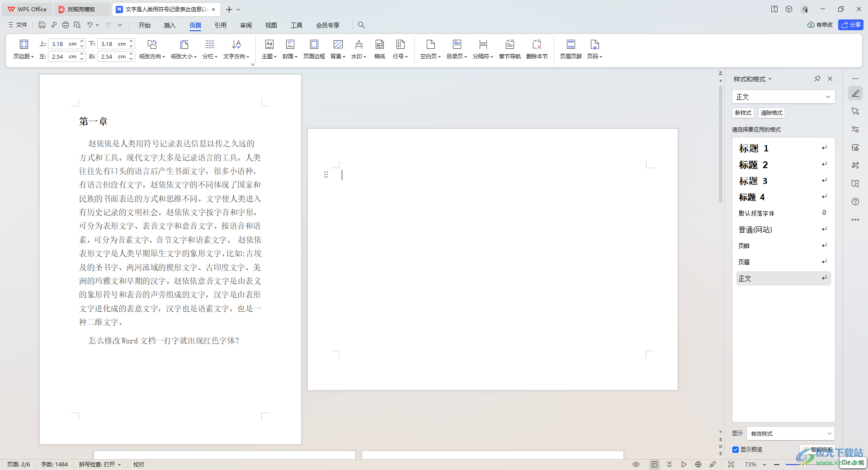Open the 找稻壳模板 tab
The image size is (868, 470).
coord(81,9)
